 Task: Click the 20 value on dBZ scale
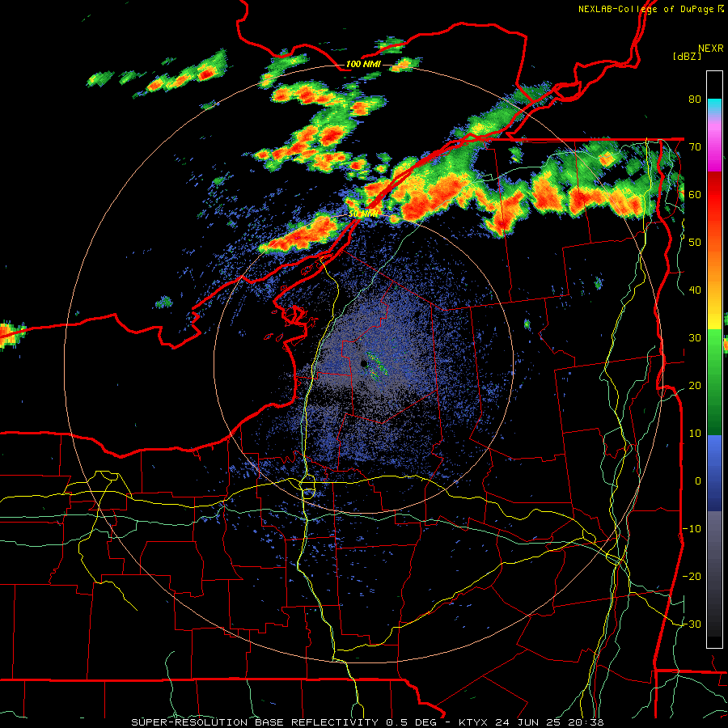click(x=695, y=386)
